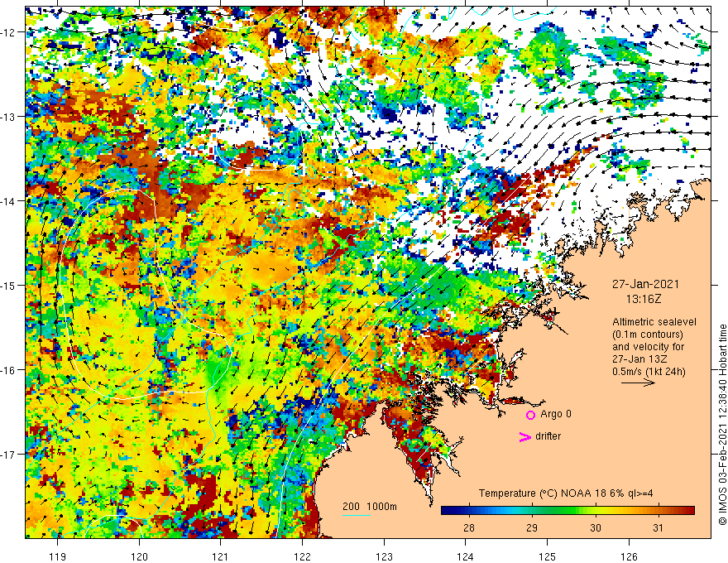Click the latitude axis label -16
The image size is (728, 563).
[9, 370]
